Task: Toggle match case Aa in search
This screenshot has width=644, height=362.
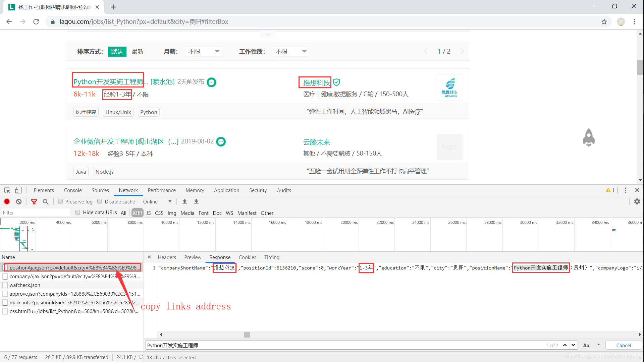Action: (x=586, y=345)
